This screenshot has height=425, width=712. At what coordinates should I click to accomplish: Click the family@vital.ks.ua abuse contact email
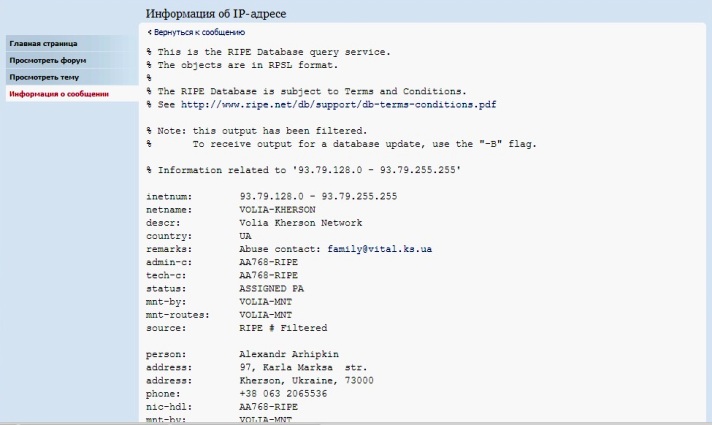click(380, 249)
